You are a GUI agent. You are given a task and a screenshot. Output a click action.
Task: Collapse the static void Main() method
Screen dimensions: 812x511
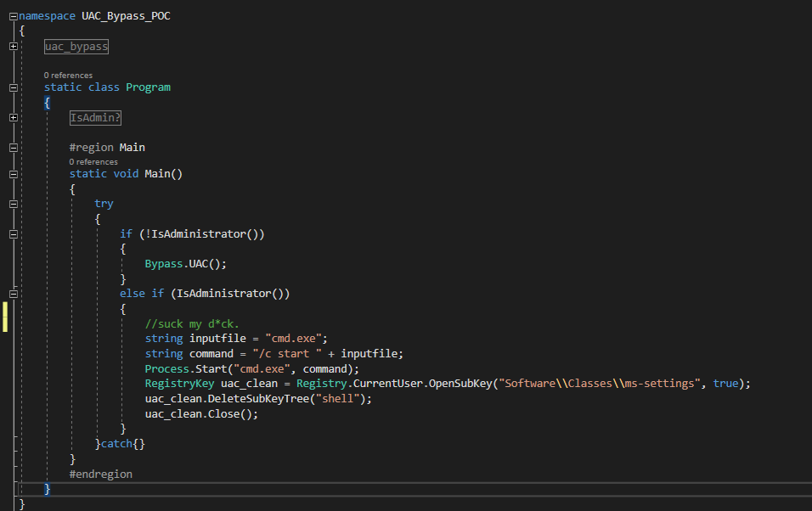(14, 175)
